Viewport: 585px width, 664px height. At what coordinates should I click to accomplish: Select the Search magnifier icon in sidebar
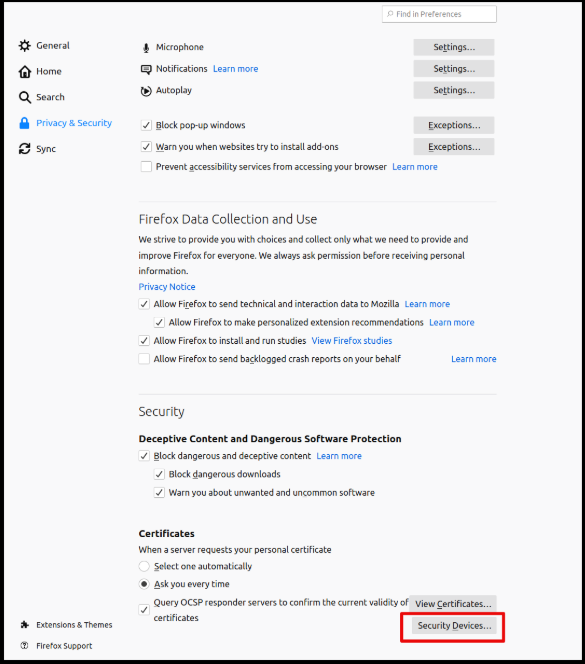[x=25, y=97]
